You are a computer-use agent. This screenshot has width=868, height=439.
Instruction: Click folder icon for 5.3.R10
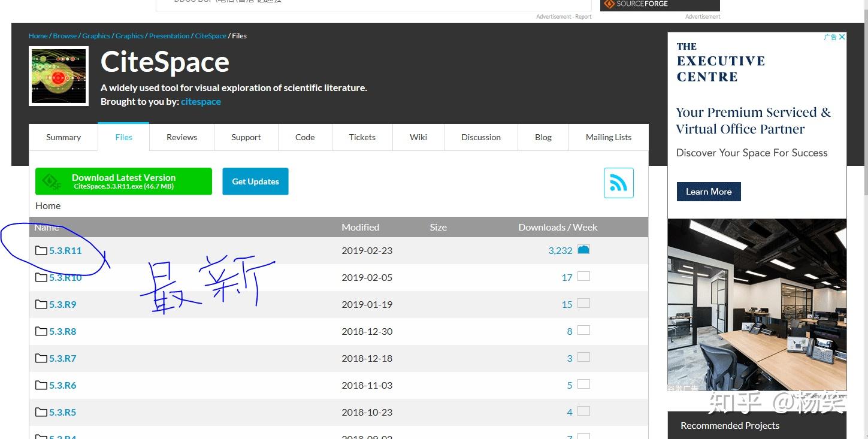point(41,277)
